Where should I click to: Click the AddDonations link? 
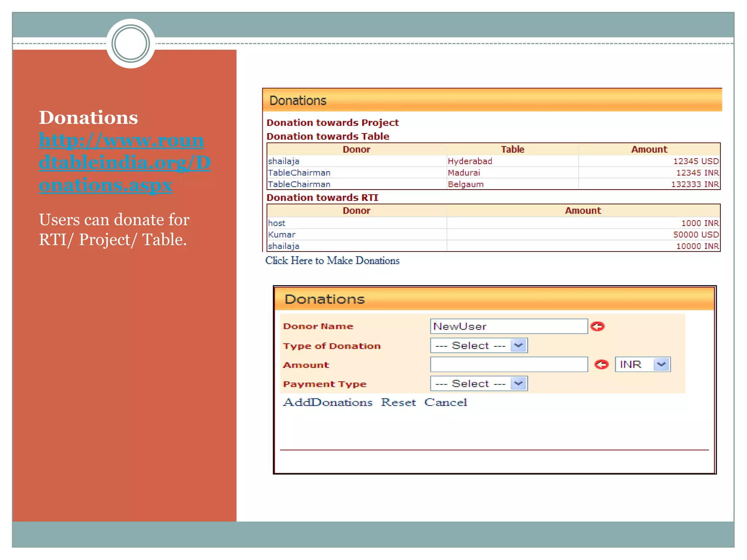pos(328,402)
